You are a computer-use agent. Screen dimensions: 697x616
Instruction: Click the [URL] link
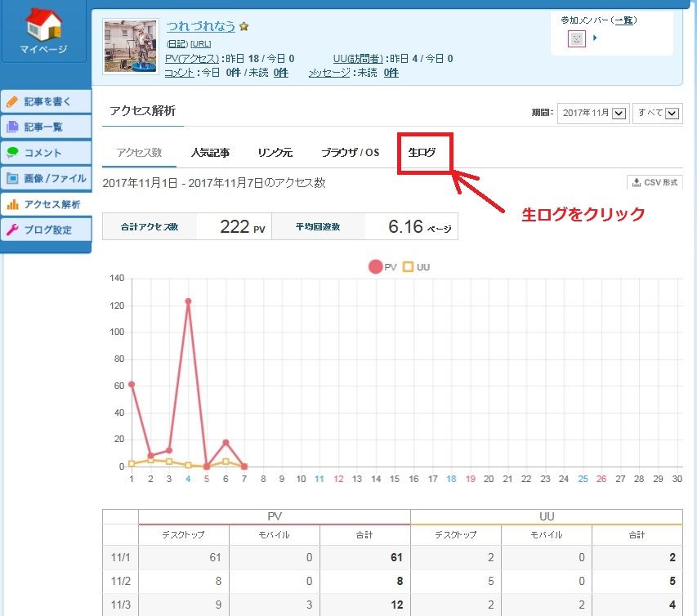(x=200, y=43)
